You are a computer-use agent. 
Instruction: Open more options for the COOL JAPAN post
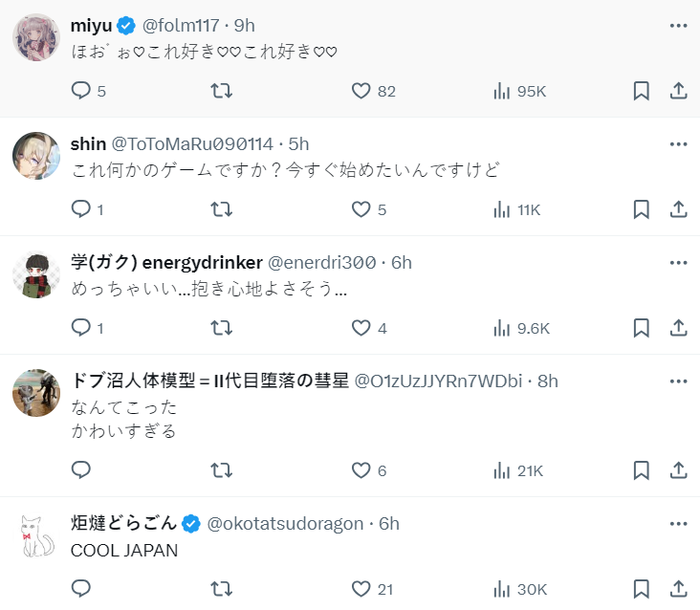[x=678, y=523]
